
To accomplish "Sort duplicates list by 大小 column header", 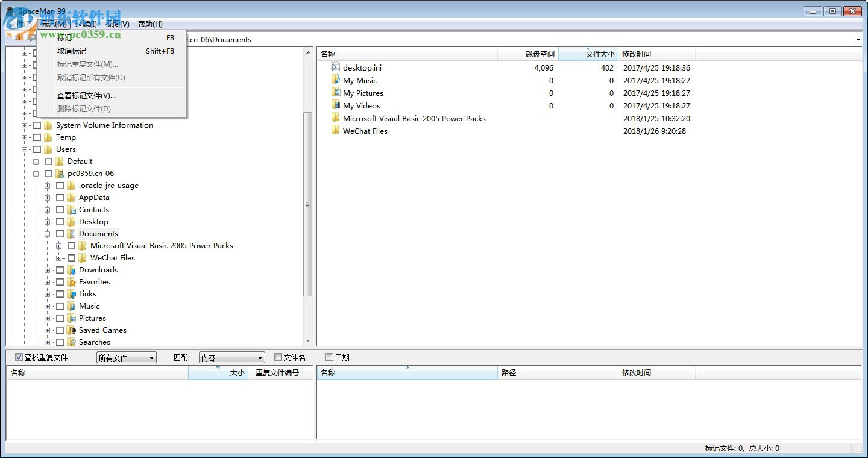I will (x=218, y=373).
